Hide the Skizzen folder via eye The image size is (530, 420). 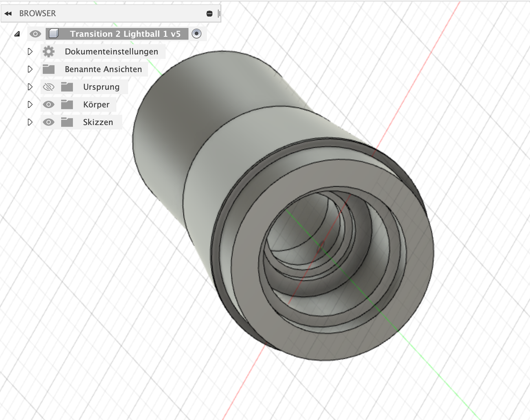[x=49, y=122]
